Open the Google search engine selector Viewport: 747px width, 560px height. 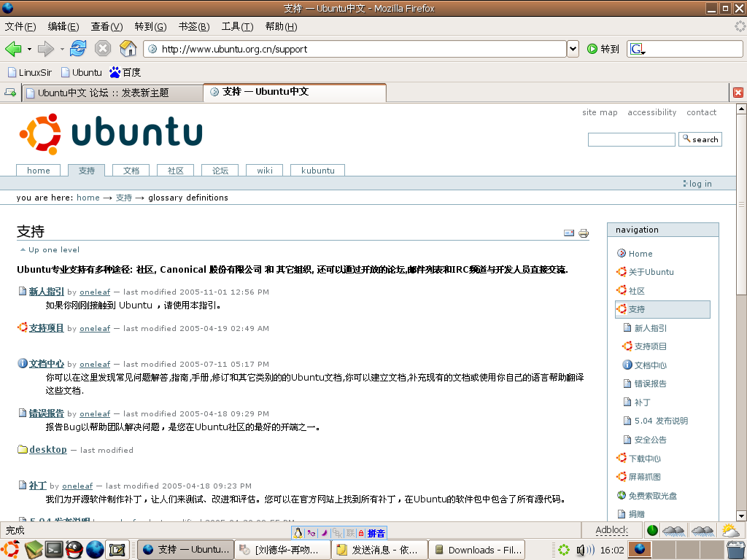638,49
